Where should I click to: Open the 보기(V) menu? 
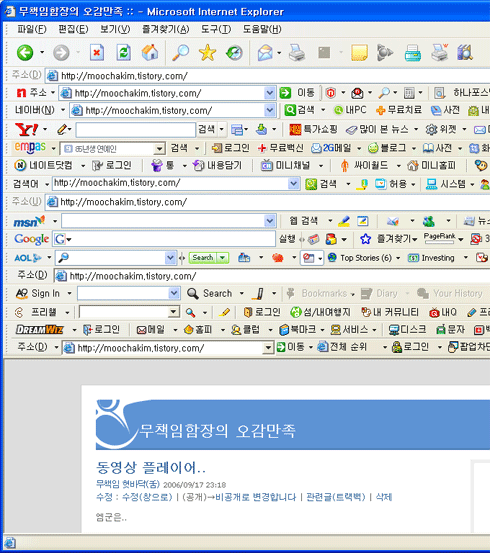click(115, 29)
